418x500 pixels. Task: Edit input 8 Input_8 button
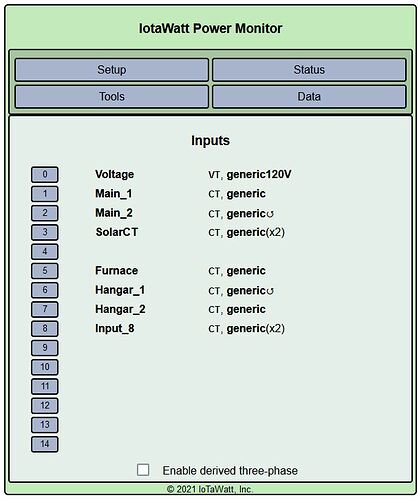pos(45,328)
